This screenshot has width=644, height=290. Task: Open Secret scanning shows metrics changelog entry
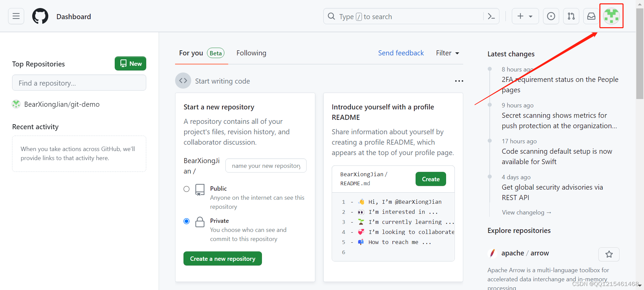tap(559, 120)
